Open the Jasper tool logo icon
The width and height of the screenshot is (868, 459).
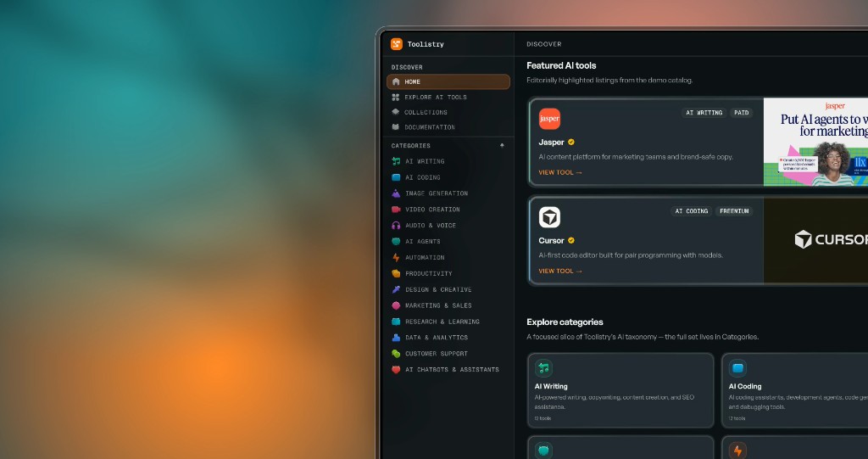point(549,119)
